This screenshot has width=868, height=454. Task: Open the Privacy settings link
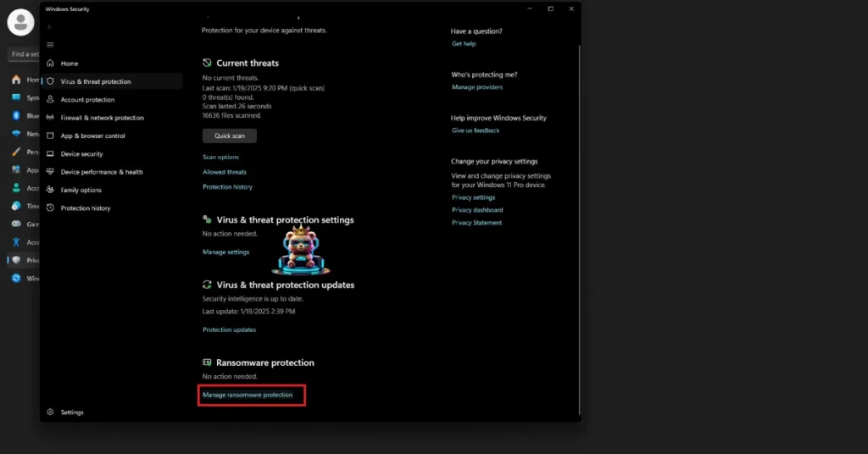tap(473, 197)
